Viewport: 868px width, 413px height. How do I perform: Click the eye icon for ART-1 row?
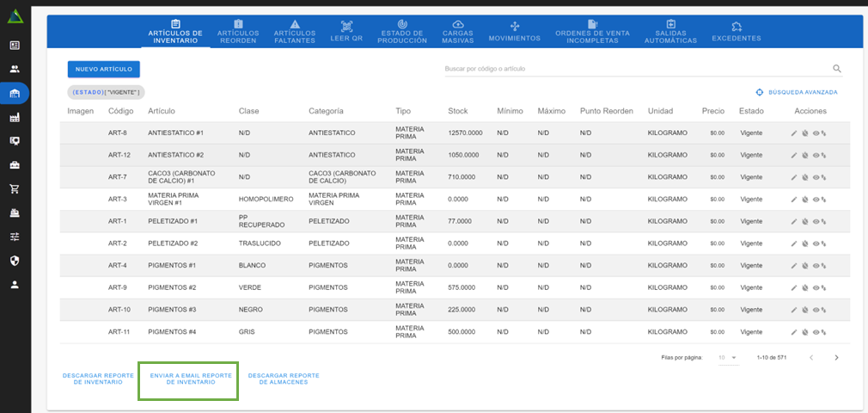coord(815,221)
